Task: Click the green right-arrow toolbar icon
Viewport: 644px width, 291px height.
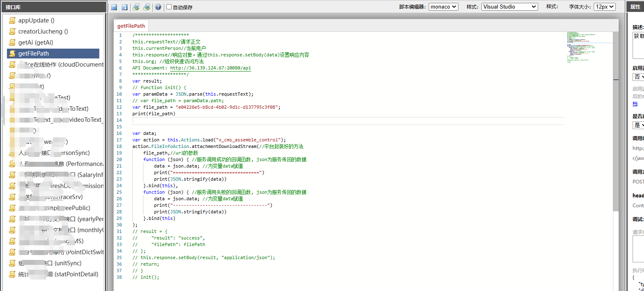Action: [x=136, y=7]
